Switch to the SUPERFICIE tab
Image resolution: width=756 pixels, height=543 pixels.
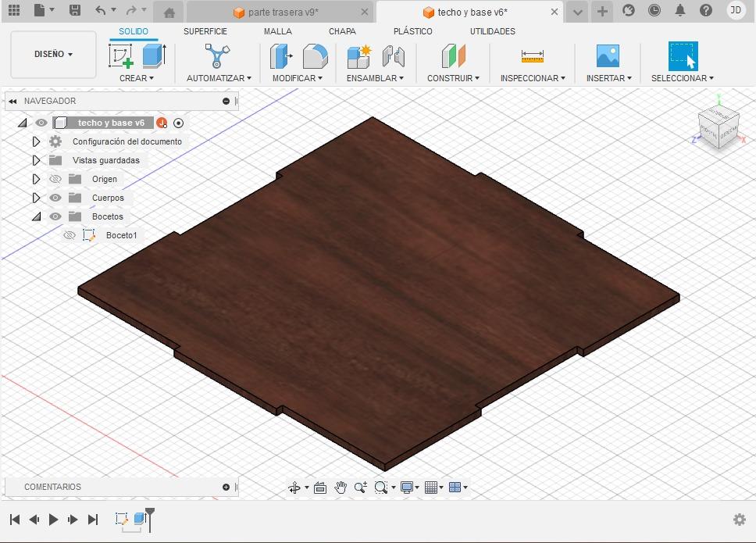pos(205,31)
